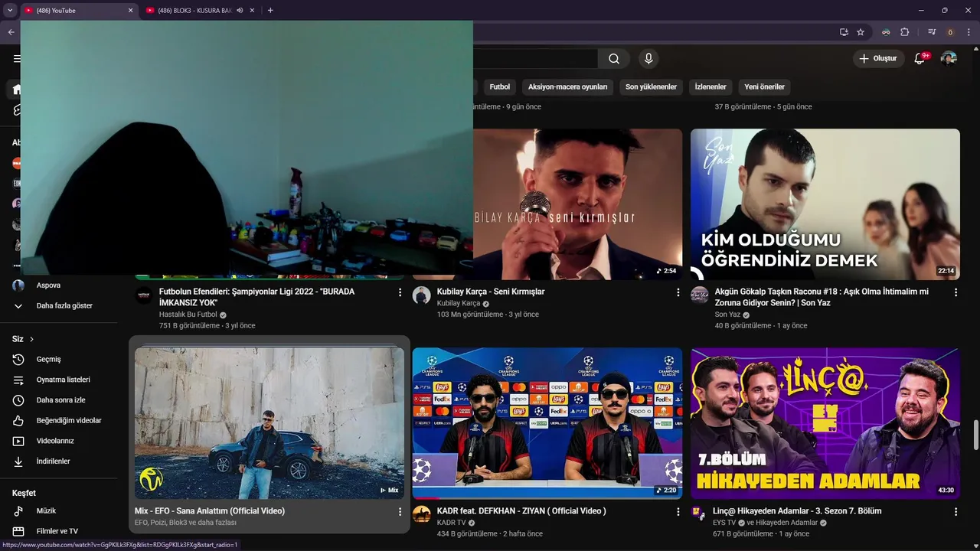Image resolution: width=980 pixels, height=551 pixels.
Task: Play the Mix - EFO Sana Anlattım thumbnail
Action: point(269,423)
